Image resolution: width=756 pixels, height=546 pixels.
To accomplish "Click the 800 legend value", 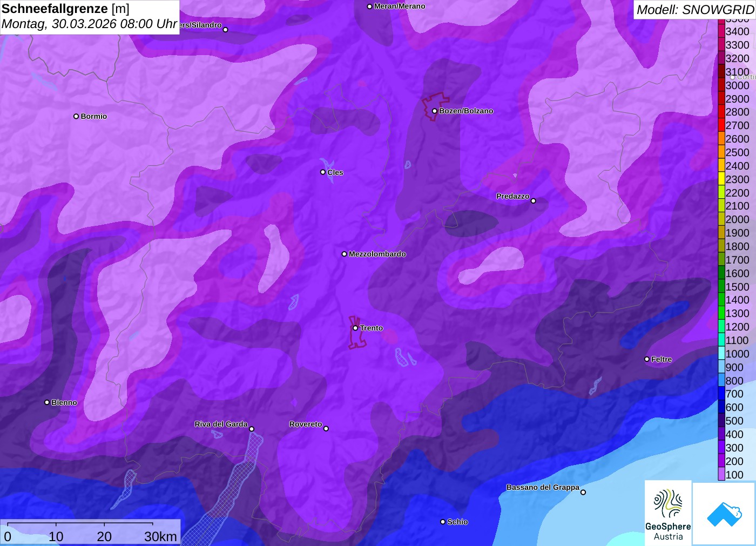I will pos(734,381).
